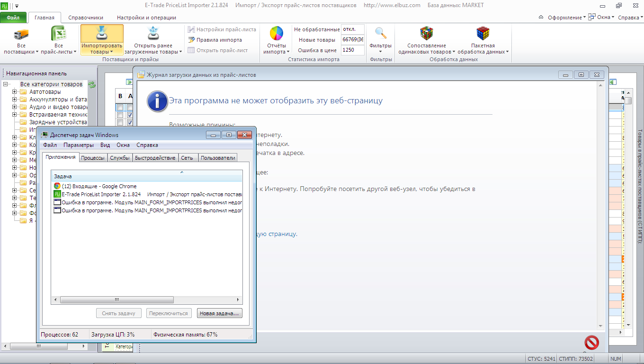The width and height of the screenshot is (644, 364).
Task: Click the Task Manager title bar icon
Action: point(45,135)
